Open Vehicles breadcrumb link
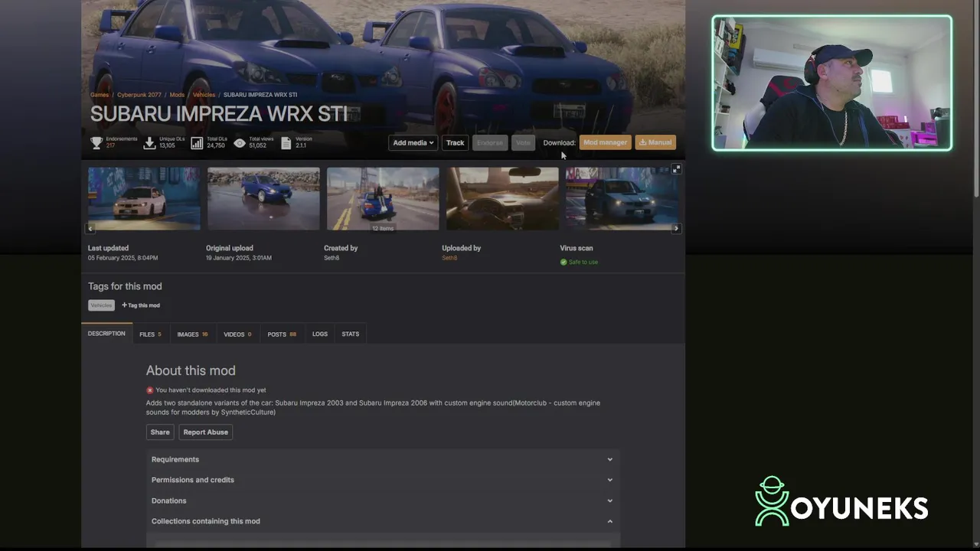 click(x=204, y=95)
